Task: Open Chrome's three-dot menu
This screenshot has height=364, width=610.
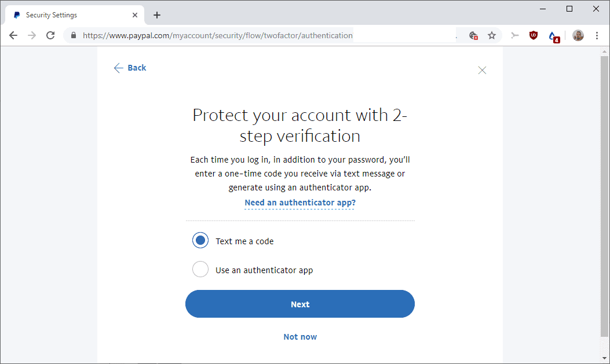Action: pos(597,35)
